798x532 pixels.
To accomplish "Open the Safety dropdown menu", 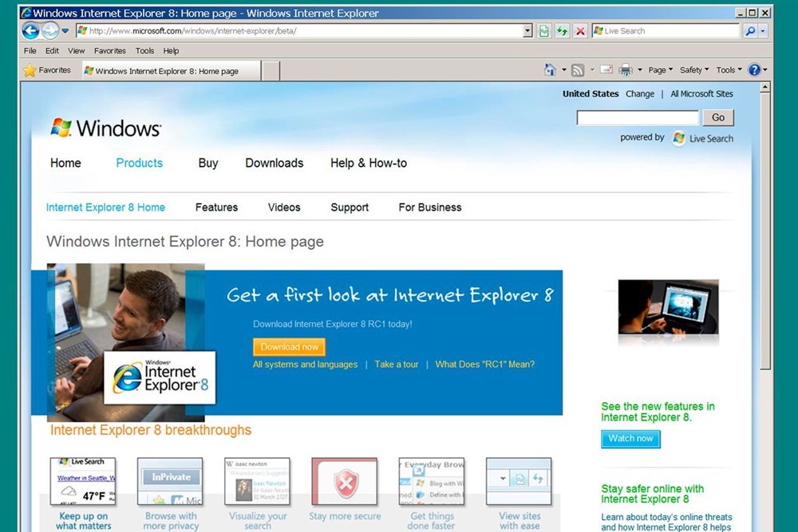I will pos(694,70).
